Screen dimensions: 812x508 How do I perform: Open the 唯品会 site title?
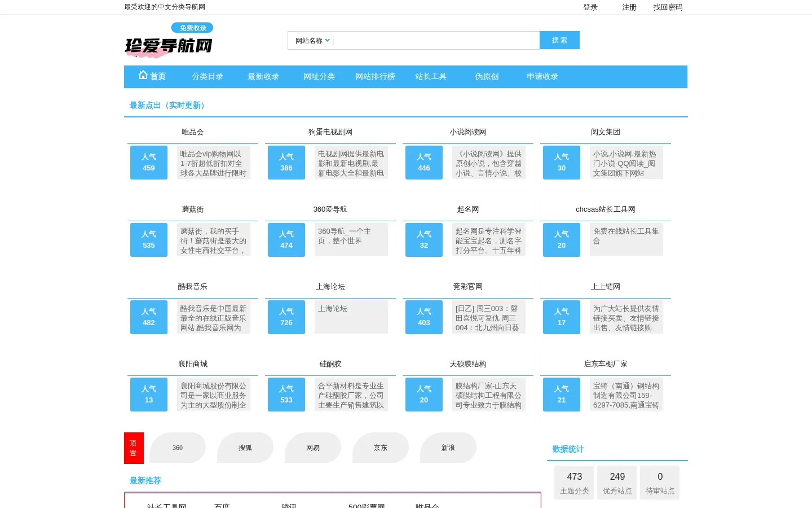click(x=193, y=132)
